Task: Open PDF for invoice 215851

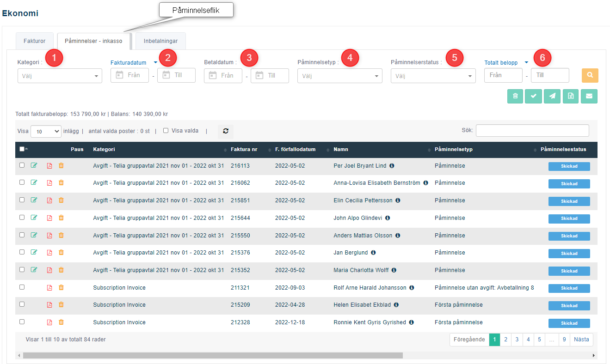Action: click(x=49, y=200)
